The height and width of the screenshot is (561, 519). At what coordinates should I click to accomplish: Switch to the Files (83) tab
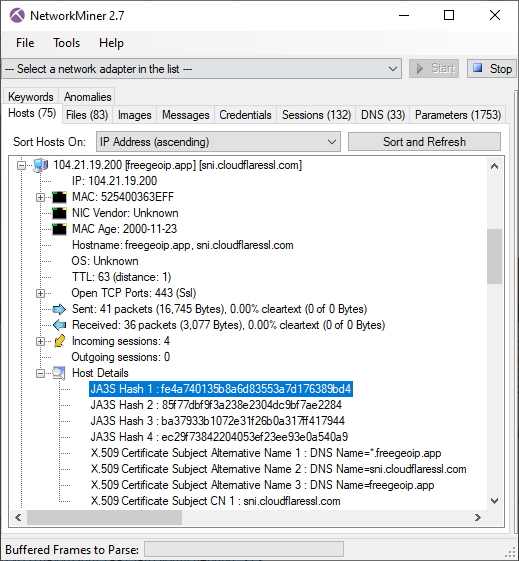coord(87,115)
